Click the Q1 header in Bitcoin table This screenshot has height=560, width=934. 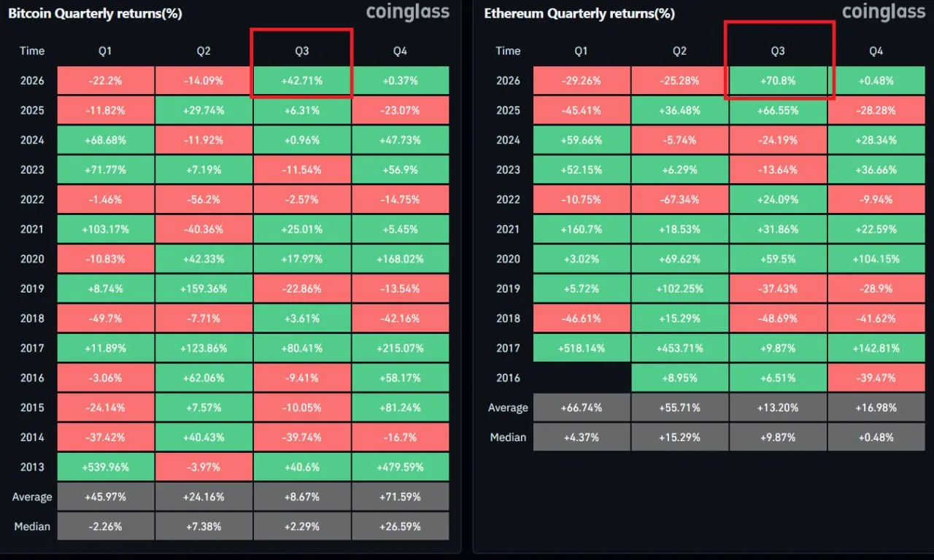coord(105,50)
